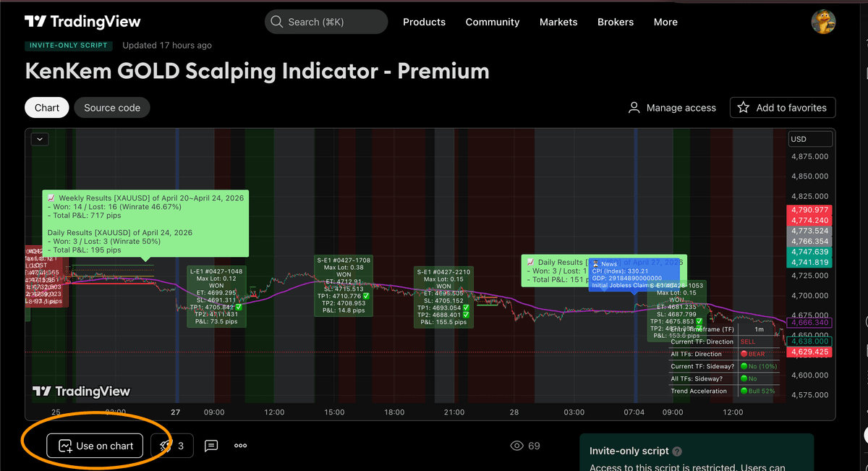The image size is (868, 471).
Task: Click Add to favorites
Action: tap(783, 108)
